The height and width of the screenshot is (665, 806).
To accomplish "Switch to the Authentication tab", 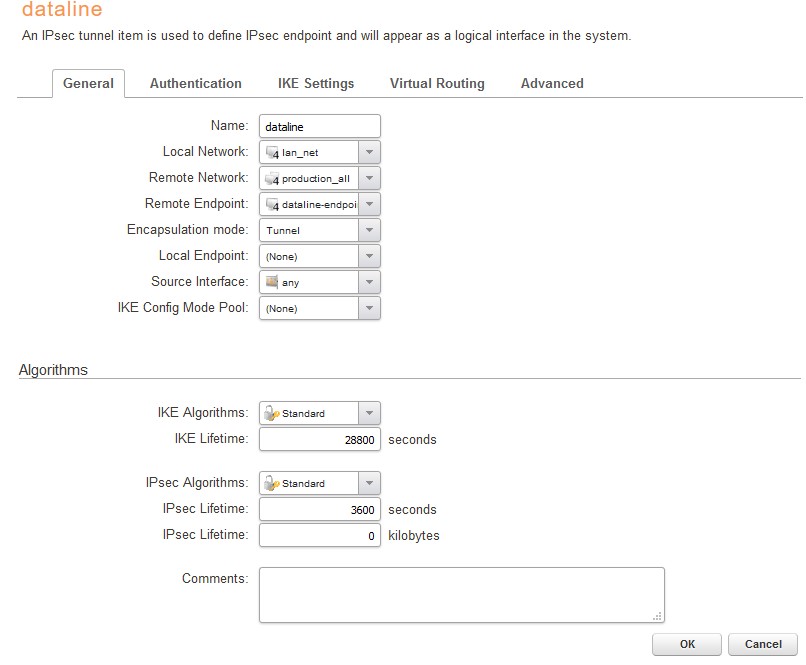I will pyautogui.click(x=196, y=83).
